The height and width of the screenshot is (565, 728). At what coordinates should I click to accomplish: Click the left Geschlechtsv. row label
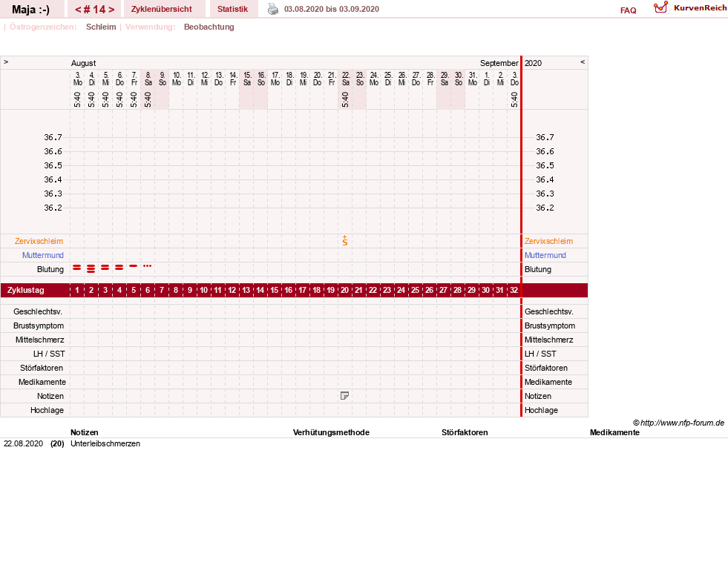click(x=38, y=311)
